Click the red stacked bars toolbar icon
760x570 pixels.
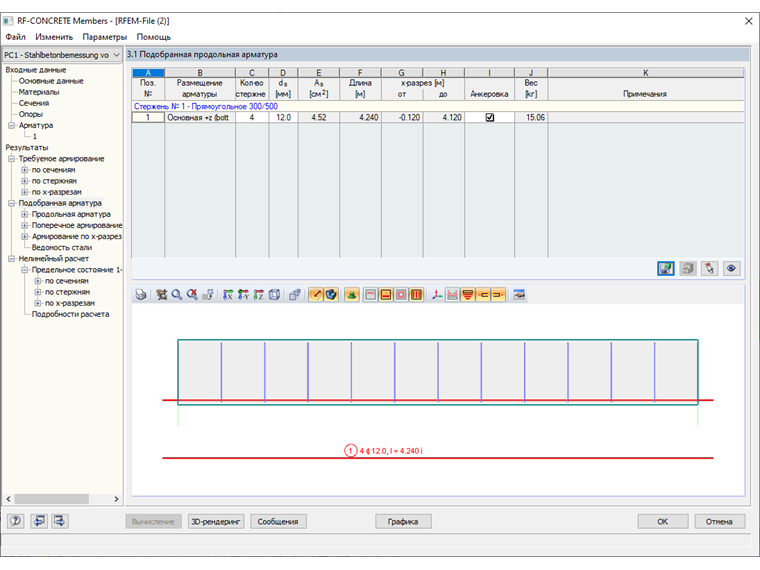[468, 295]
